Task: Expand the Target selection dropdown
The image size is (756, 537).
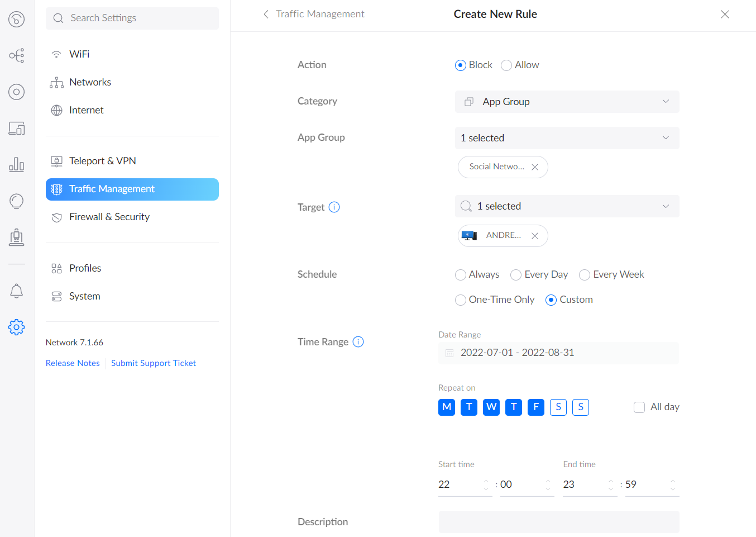Action: point(567,206)
